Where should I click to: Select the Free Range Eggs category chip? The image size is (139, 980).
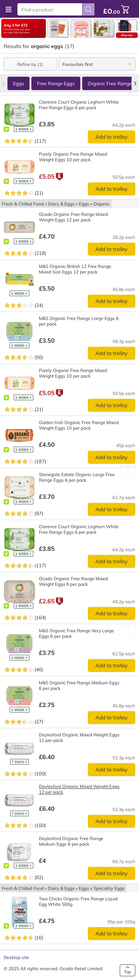[x=56, y=84]
